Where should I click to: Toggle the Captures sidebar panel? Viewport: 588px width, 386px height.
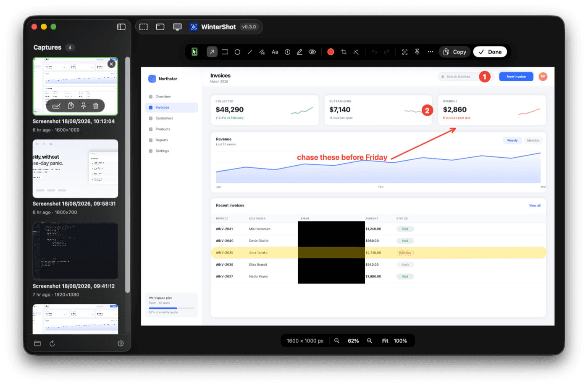[x=121, y=27]
